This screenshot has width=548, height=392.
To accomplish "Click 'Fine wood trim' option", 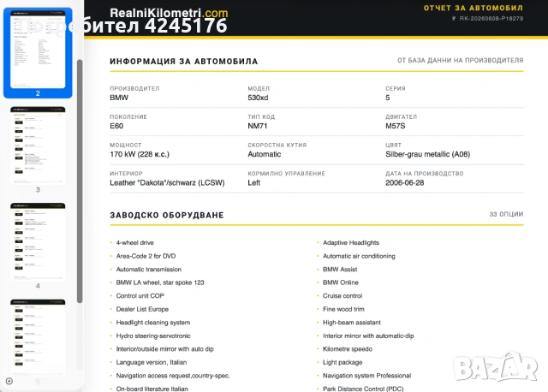I will (343, 309).
